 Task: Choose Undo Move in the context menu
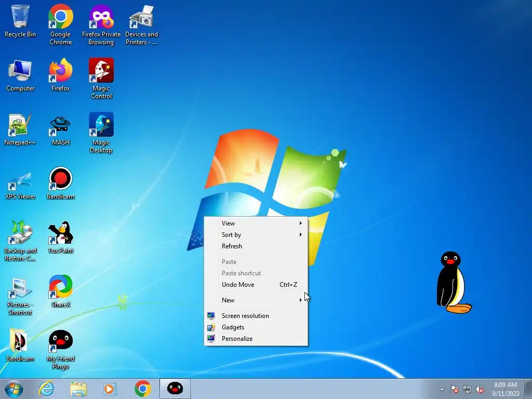tap(256, 285)
